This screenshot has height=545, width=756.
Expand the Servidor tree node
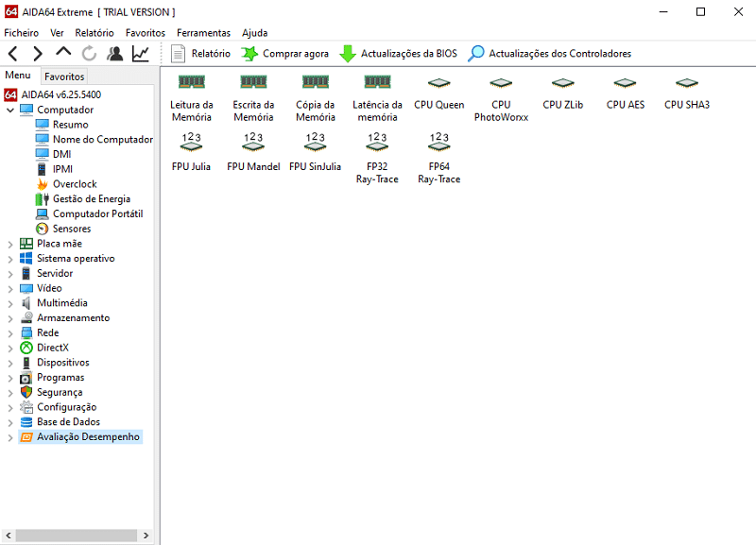tap(10, 274)
